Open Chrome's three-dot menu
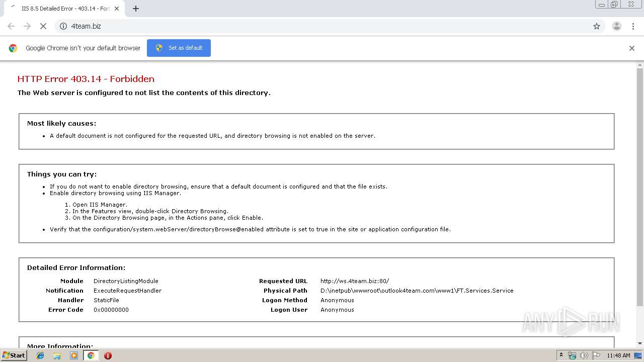The height and width of the screenshot is (362, 644). (633, 26)
